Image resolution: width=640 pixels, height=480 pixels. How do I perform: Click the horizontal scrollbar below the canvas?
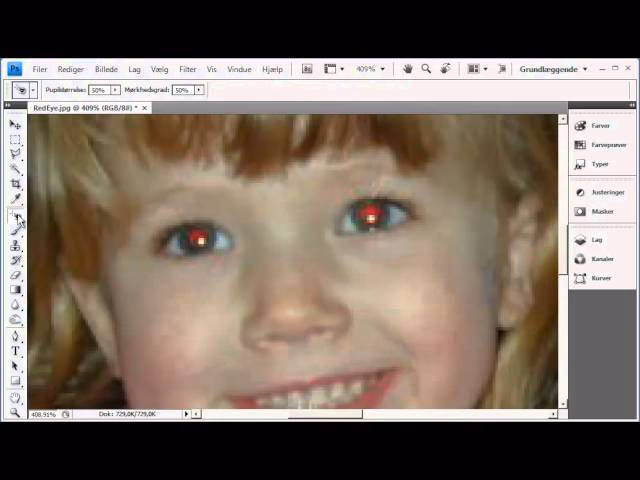[325, 414]
